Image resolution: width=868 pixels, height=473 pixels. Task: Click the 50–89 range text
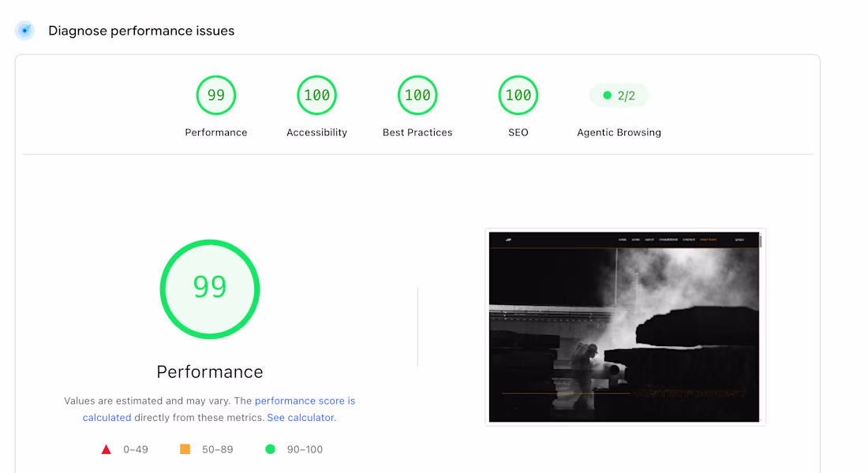[x=218, y=450]
